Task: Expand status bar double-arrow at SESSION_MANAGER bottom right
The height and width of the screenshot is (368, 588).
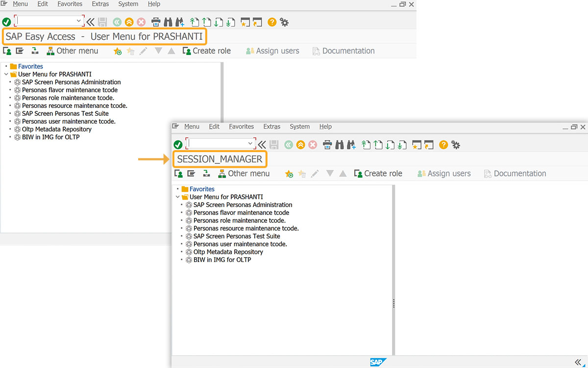Action: click(x=577, y=362)
